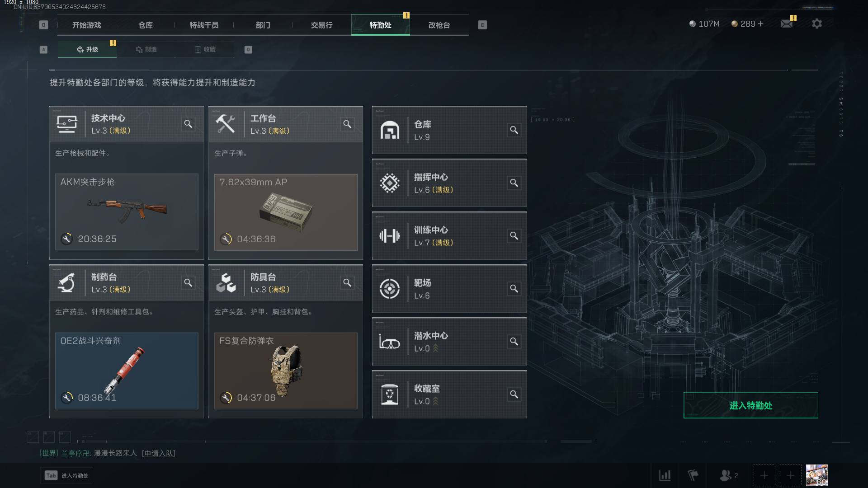Open the 交易行 tab
This screenshot has height=488, width=868.
coord(321,25)
